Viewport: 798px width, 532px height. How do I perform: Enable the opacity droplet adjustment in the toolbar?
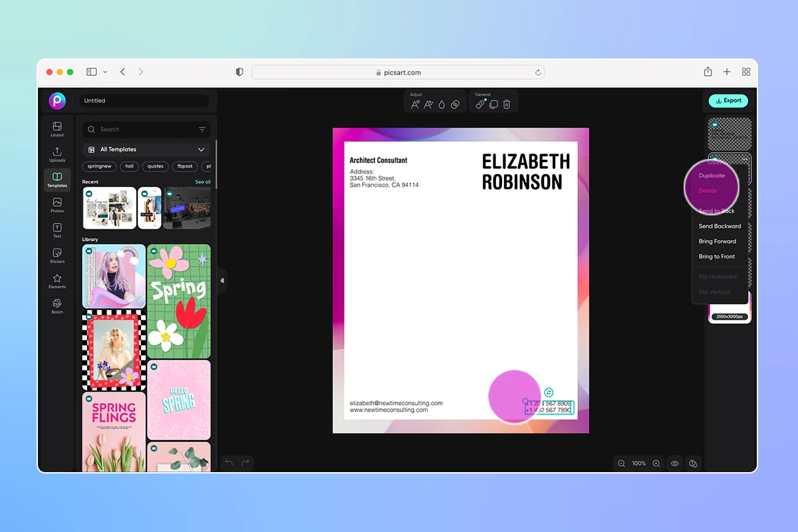point(441,104)
